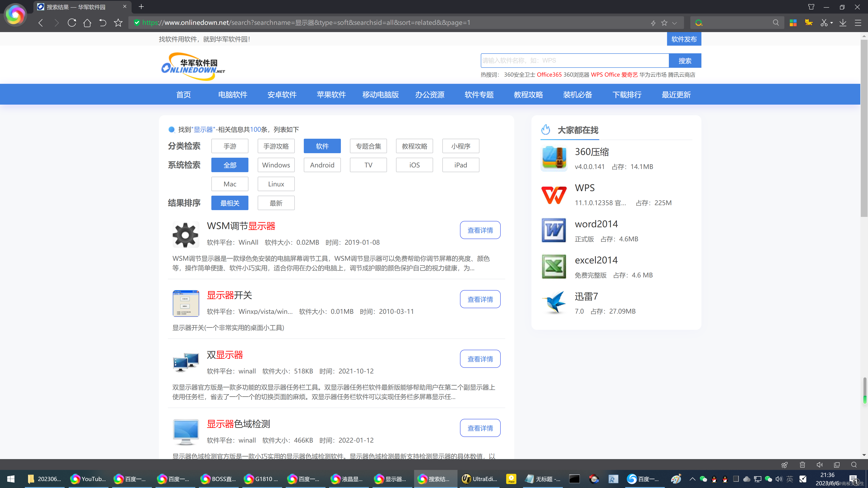The image size is (868, 488).
Task: Expand address bar dropdown chevron
Action: click(674, 23)
